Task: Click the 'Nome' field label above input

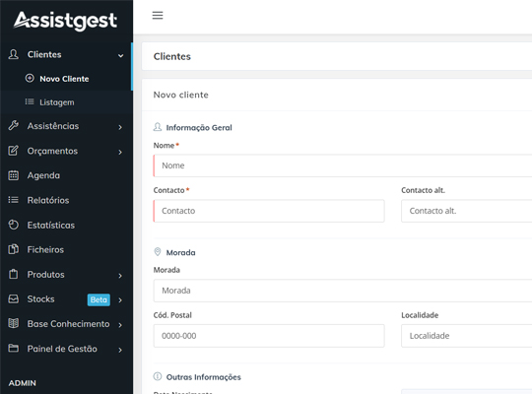Action: click(x=164, y=145)
